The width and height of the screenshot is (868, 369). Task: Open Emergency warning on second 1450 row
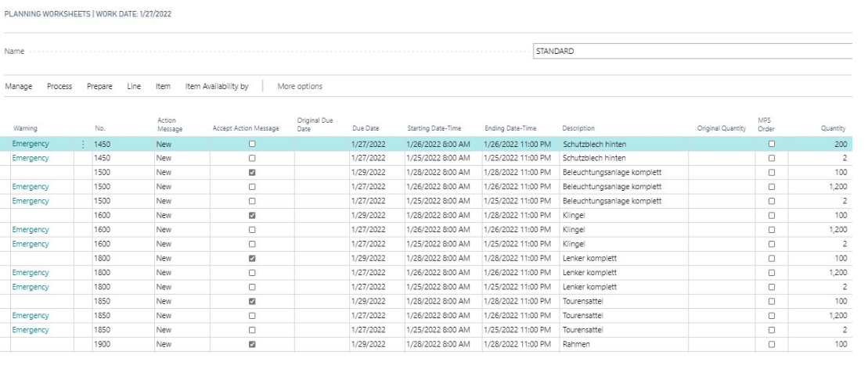31,158
